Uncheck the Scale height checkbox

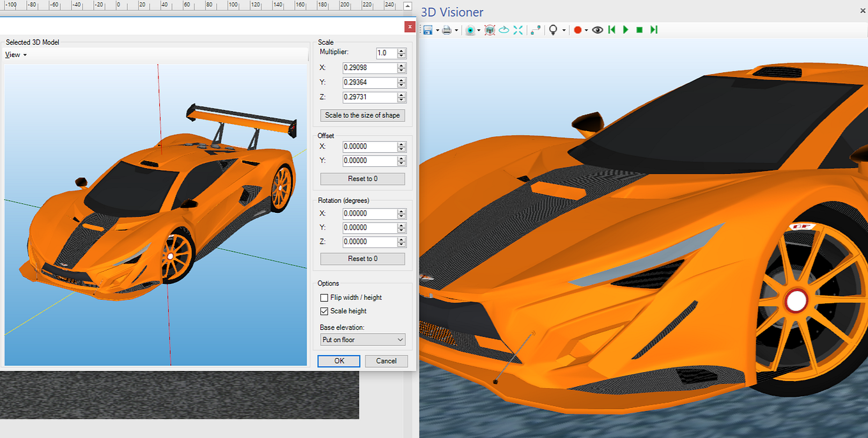pyautogui.click(x=324, y=311)
